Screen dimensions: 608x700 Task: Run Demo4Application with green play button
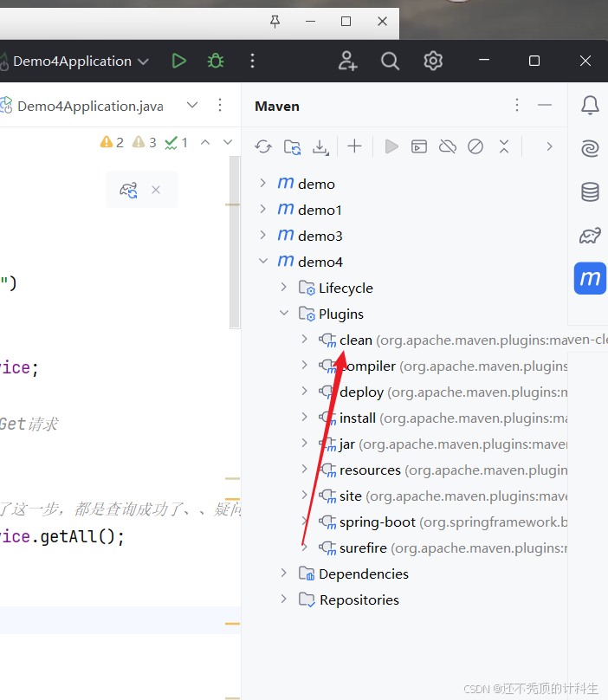click(x=178, y=61)
